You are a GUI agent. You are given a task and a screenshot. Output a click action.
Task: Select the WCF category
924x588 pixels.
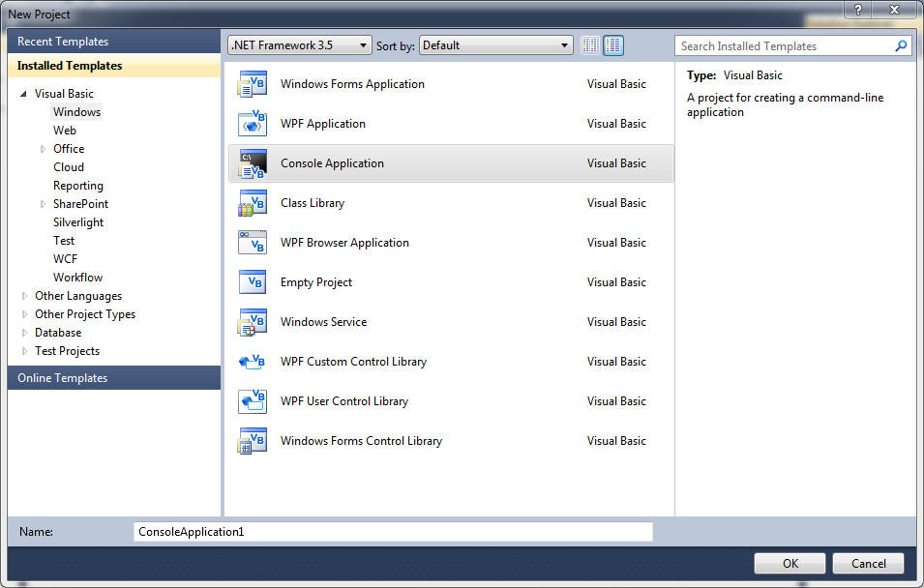point(66,258)
